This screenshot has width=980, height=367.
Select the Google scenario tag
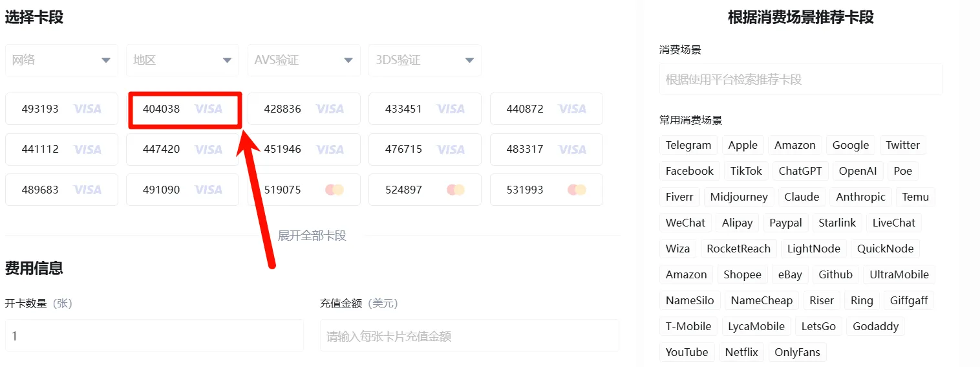pyautogui.click(x=851, y=145)
